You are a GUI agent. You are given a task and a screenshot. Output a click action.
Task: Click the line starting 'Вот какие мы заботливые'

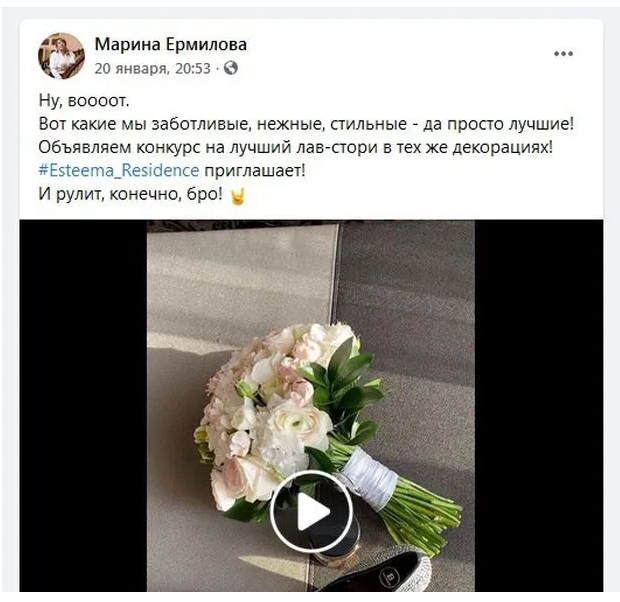(306, 124)
